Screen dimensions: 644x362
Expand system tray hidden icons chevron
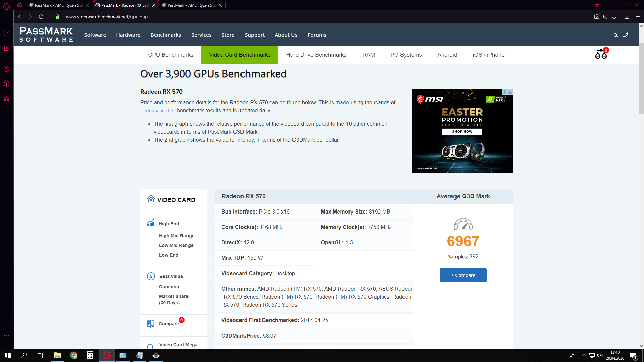[x=584, y=355]
